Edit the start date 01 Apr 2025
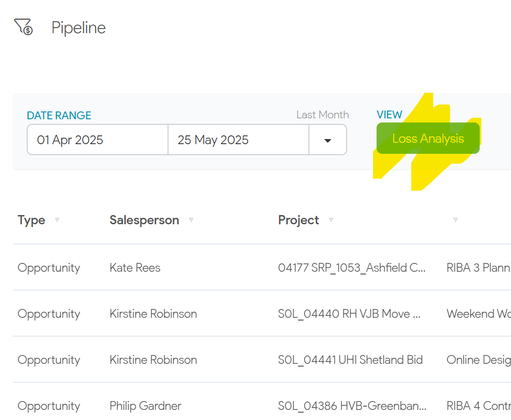 point(98,140)
